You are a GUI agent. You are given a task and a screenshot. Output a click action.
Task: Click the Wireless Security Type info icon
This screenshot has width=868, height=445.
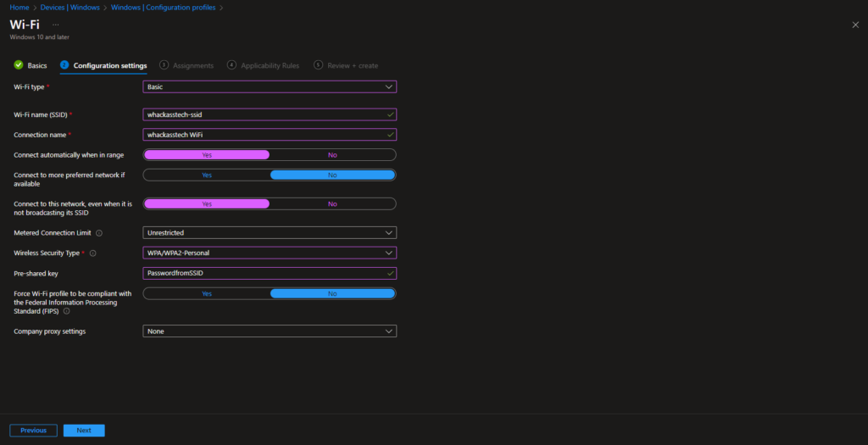pos(93,253)
